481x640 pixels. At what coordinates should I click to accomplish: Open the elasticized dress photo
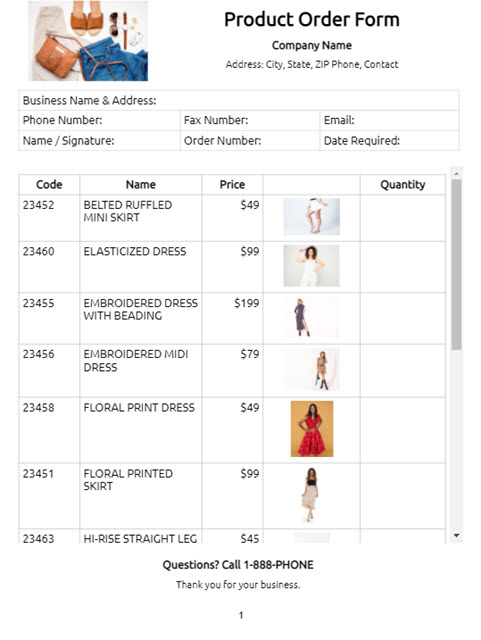[x=312, y=266]
